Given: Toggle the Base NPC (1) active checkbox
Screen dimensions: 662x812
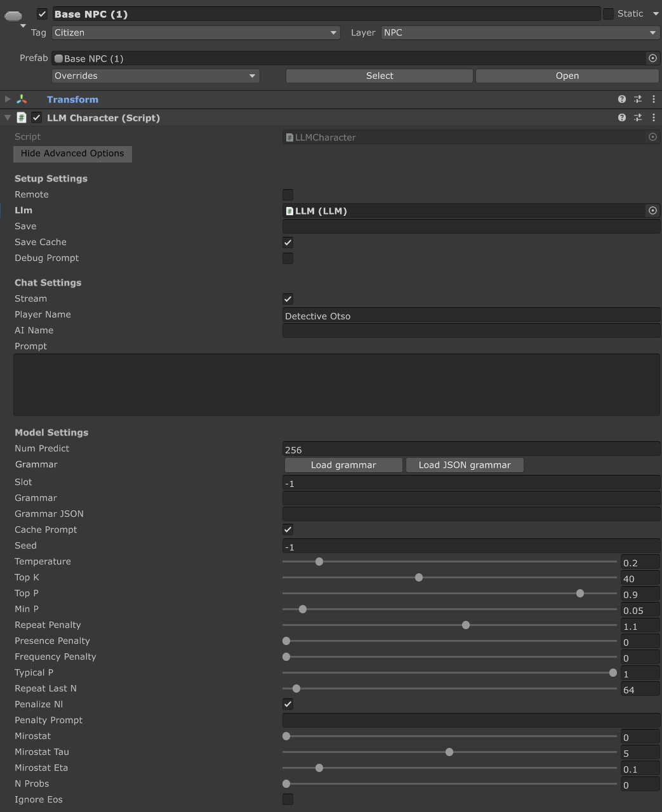Looking at the screenshot, I should click(x=42, y=13).
